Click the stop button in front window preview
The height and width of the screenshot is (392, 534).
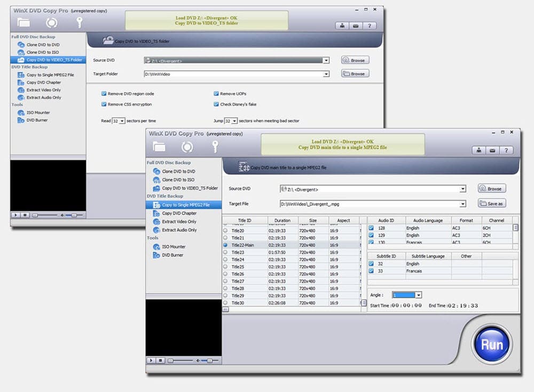[x=160, y=361]
